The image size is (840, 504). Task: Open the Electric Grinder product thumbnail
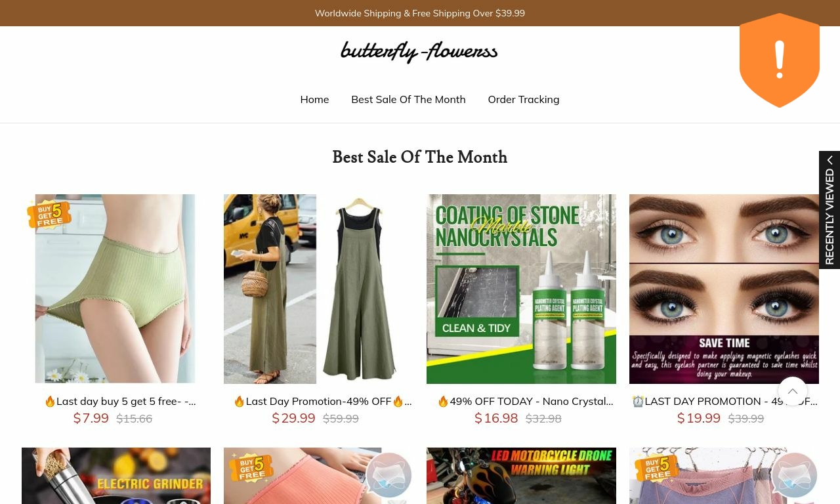coord(116,476)
